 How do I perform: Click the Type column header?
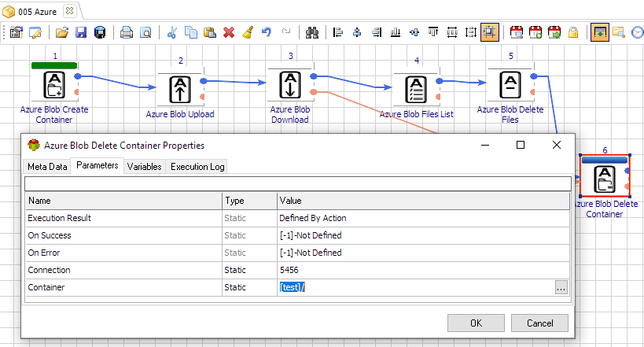[x=250, y=201]
